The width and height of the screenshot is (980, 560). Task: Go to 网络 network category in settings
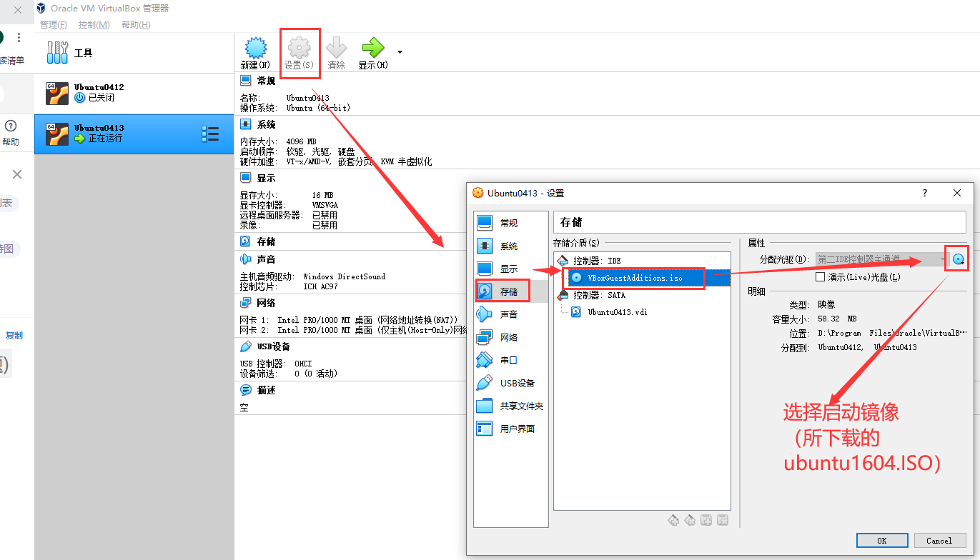(x=511, y=337)
